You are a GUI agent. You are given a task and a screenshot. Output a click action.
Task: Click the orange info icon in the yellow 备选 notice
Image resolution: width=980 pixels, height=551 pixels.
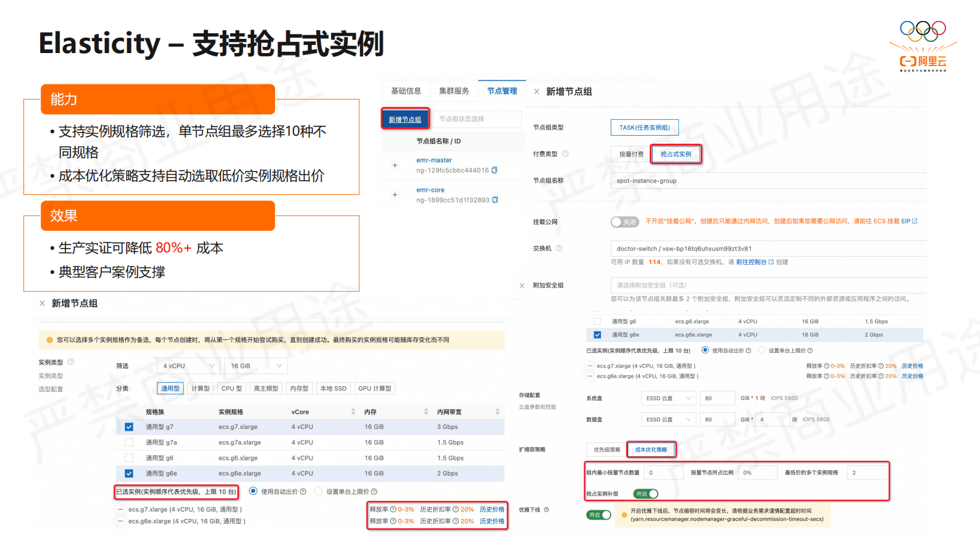[x=49, y=340]
